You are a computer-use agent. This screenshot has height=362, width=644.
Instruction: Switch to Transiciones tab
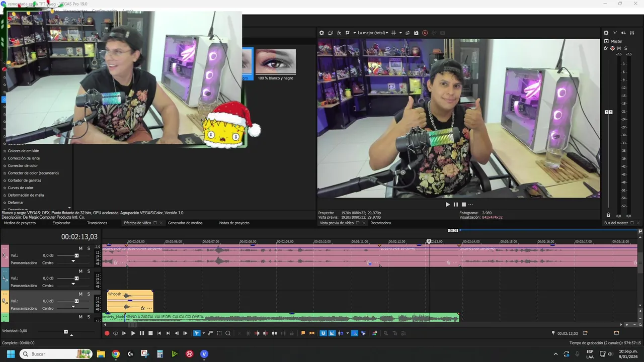click(97, 223)
